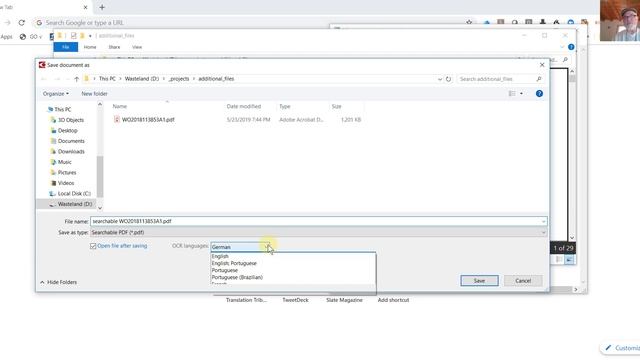This screenshot has height=360, width=640.
Task: Expand the address bar history dropdown
Action: [x=440, y=79]
